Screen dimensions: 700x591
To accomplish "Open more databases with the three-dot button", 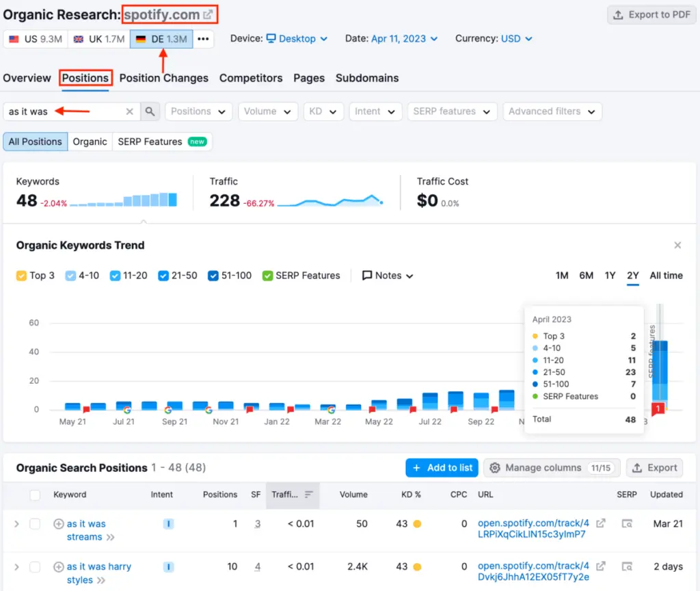I will tap(203, 39).
